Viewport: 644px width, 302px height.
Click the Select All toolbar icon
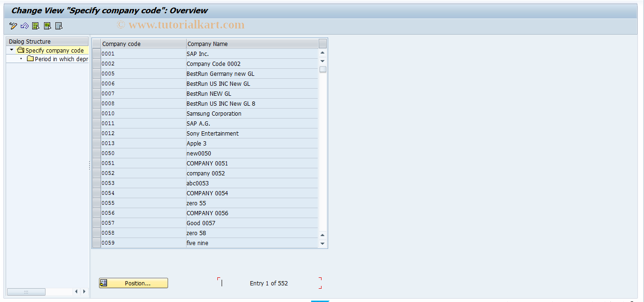(x=36, y=26)
